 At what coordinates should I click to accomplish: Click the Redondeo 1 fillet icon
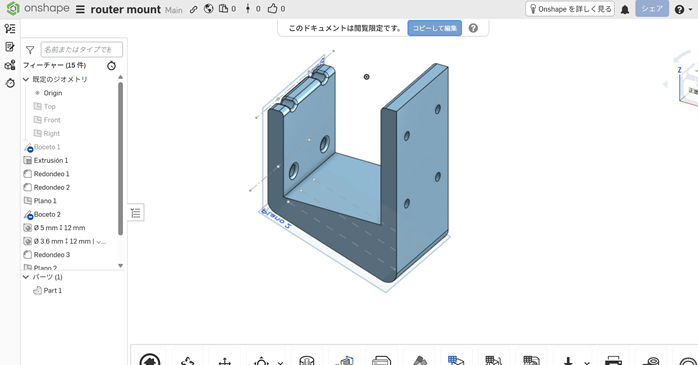28,174
